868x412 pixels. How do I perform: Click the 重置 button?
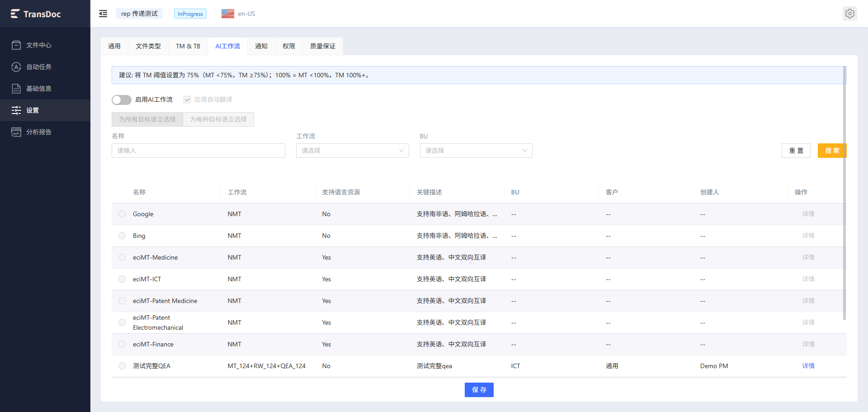[x=796, y=151]
